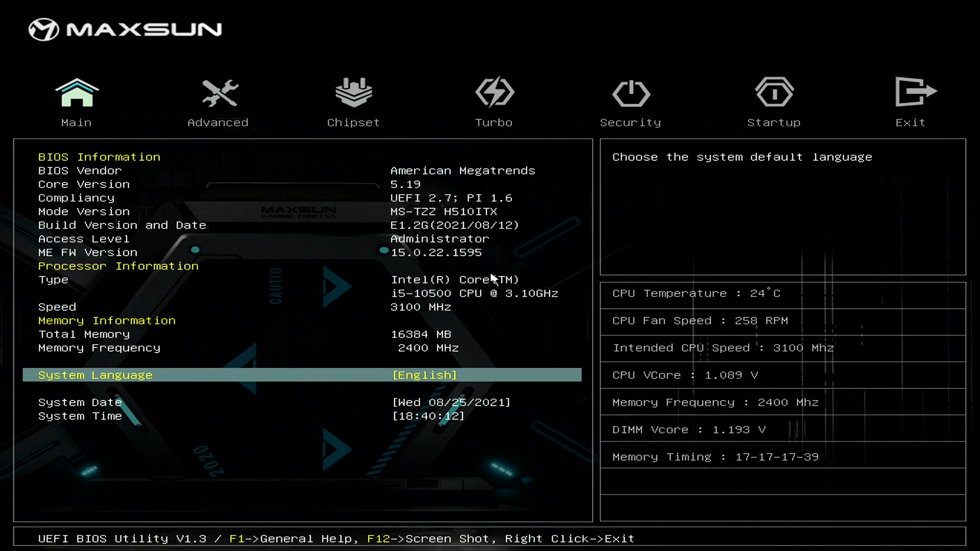The height and width of the screenshot is (551, 980).
Task: Switch to the Advanced tab label
Action: [x=218, y=122]
